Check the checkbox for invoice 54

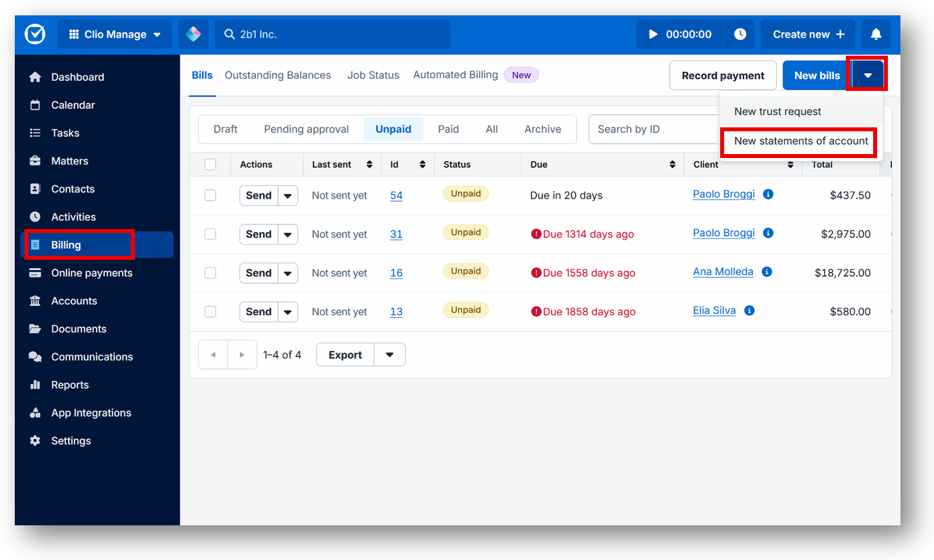tap(210, 195)
